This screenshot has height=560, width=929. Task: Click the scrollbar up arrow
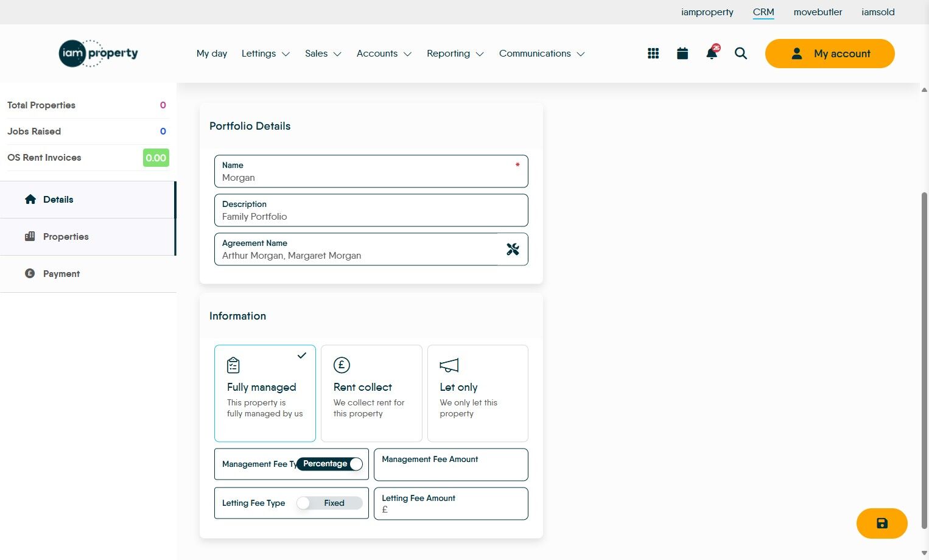click(924, 89)
